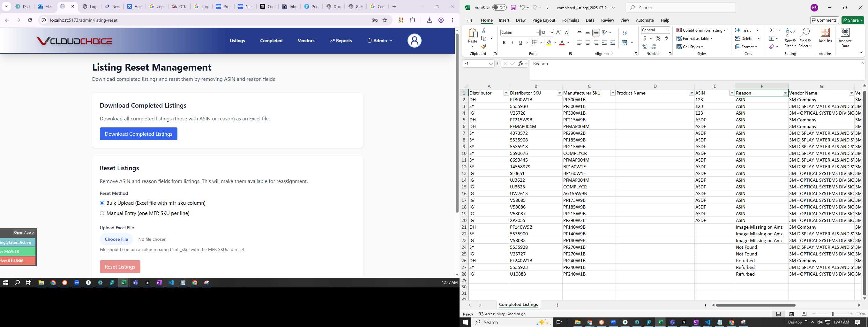
Task: Open the General number format dropdown
Action: click(x=668, y=30)
